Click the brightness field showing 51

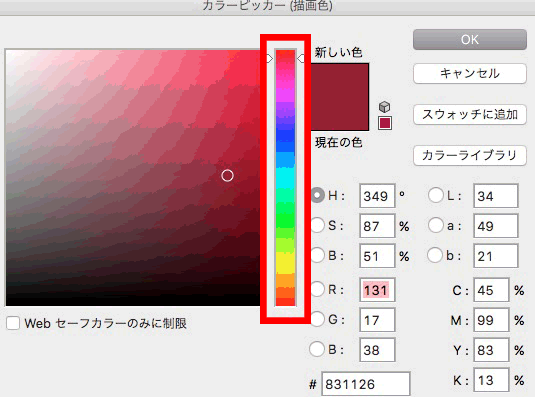tap(377, 256)
